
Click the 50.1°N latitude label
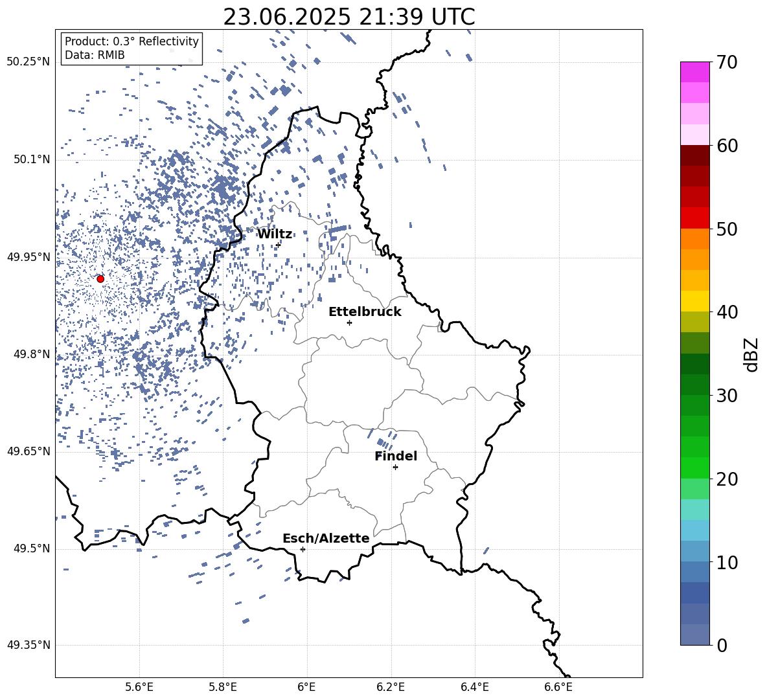(x=31, y=159)
